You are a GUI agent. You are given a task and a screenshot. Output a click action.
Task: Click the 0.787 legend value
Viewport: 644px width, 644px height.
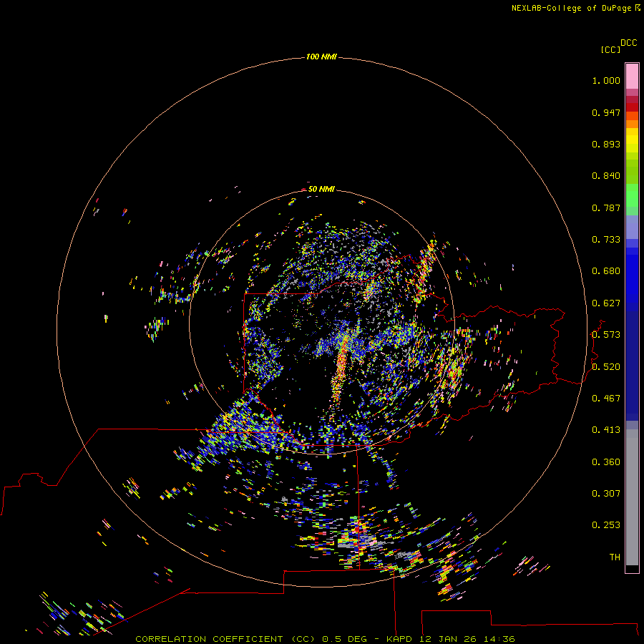click(x=606, y=208)
